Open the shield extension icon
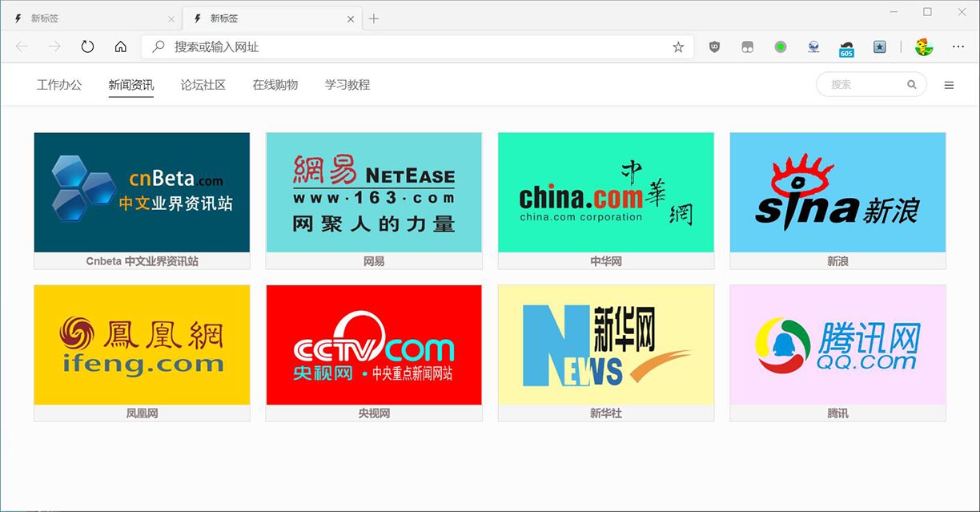980x512 pixels. [x=715, y=47]
